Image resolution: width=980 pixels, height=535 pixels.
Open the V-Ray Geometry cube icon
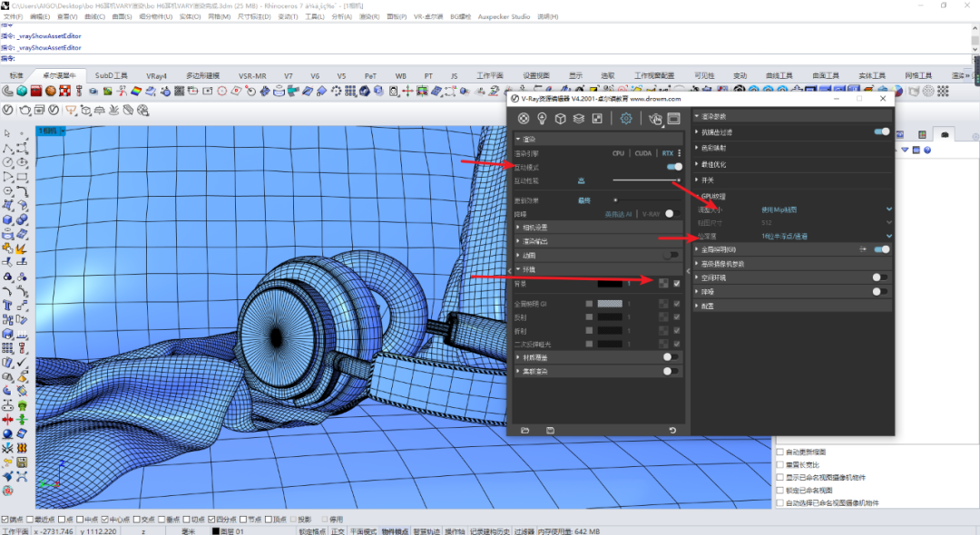(x=560, y=119)
